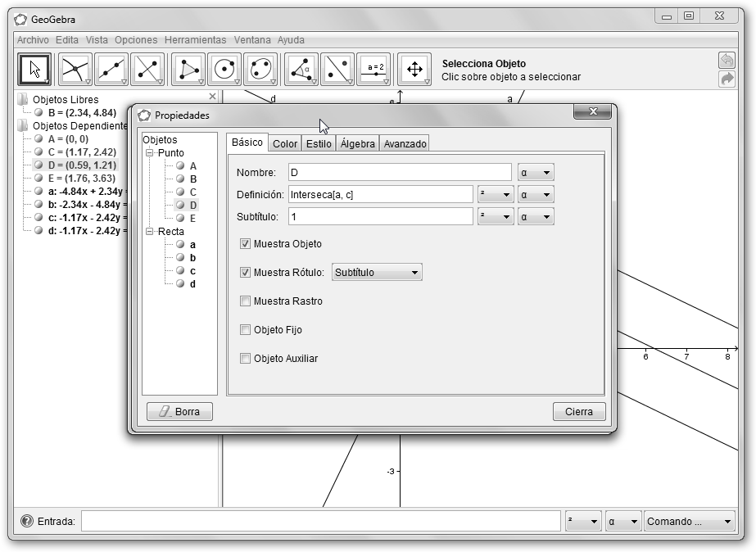Enable the Muestra Rastro checkbox
Viewport: 756px width, 552px height.
[245, 301]
